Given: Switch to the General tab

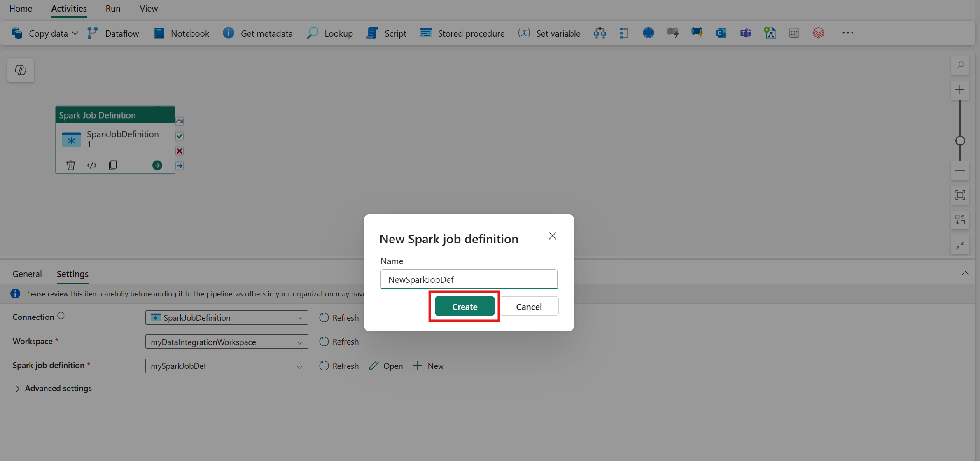Looking at the screenshot, I should (x=27, y=274).
